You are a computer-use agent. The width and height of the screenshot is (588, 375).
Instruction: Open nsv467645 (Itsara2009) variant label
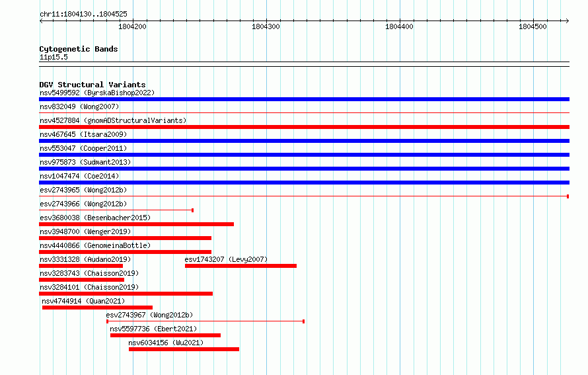click(83, 134)
